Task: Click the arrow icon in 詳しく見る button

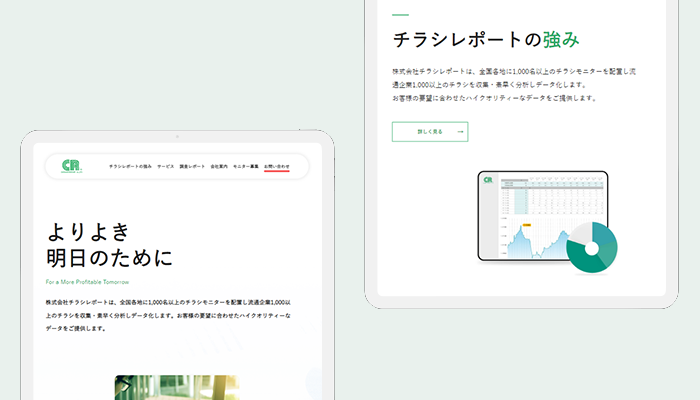Action: coord(460,132)
